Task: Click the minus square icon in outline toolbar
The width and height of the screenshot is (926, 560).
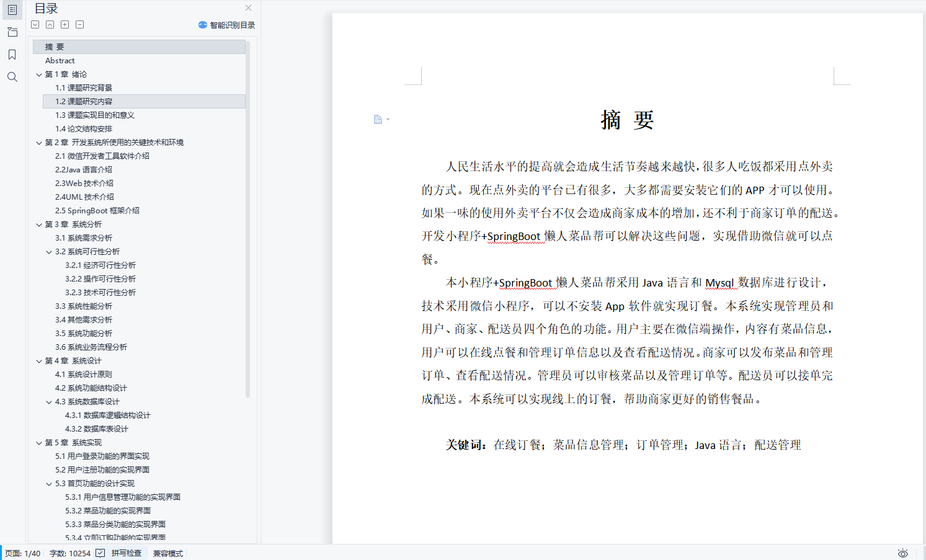Action: (79, 25)
